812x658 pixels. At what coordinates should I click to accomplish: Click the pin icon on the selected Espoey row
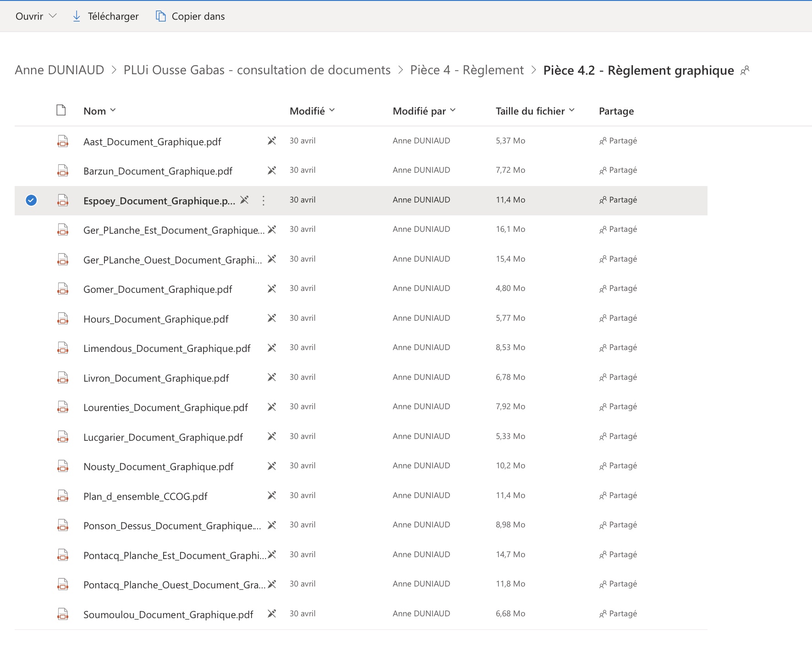(245, 200)
